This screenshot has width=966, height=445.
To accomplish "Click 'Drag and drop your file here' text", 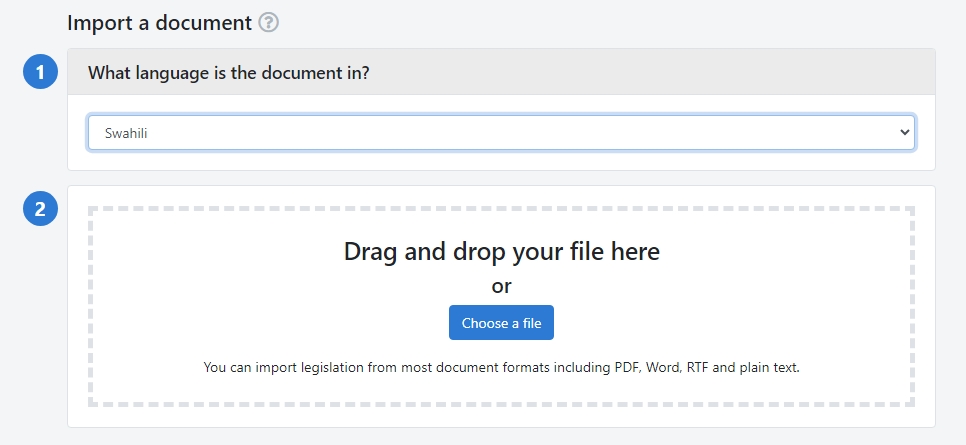I will [x=501, y=251].
